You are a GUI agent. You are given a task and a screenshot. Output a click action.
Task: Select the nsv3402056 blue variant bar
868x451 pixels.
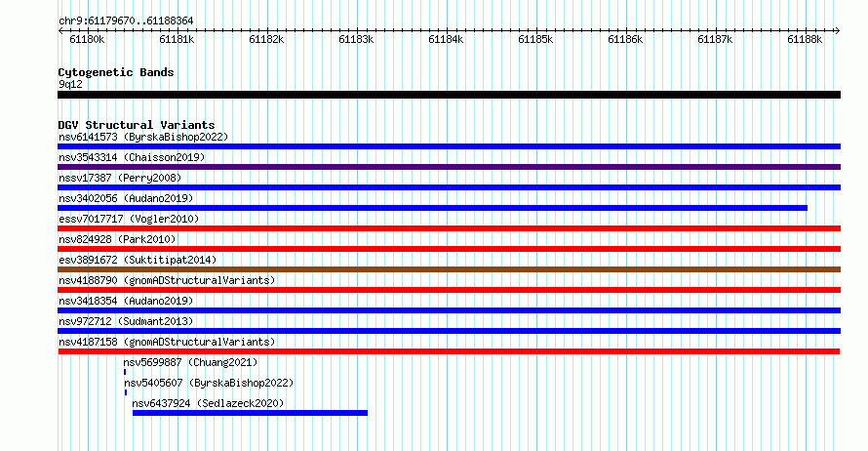(x=432, y=208)
